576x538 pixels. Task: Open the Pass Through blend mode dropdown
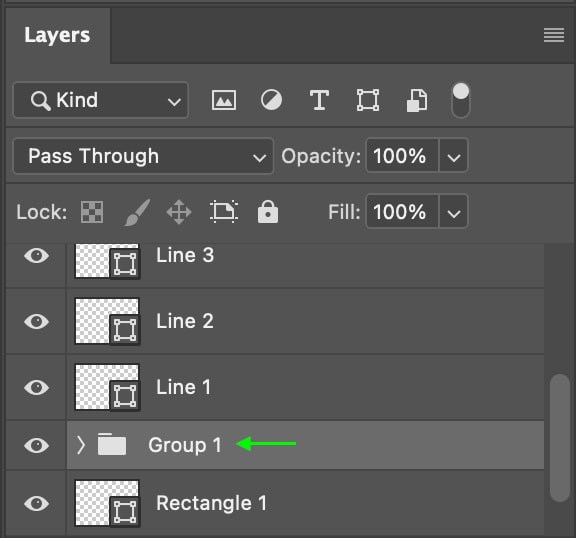tap(143, 156)
